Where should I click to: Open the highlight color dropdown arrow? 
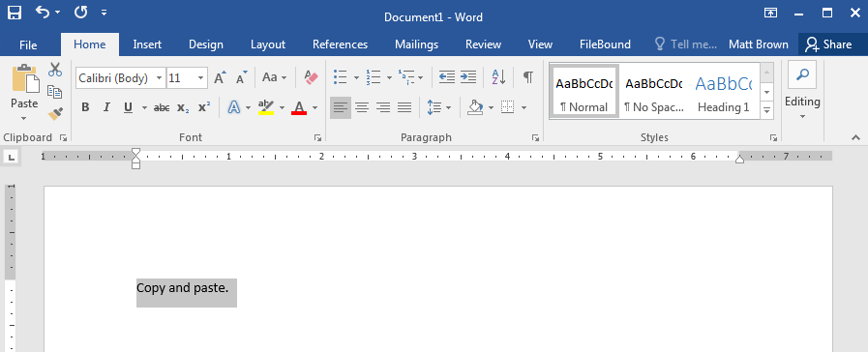282,107
